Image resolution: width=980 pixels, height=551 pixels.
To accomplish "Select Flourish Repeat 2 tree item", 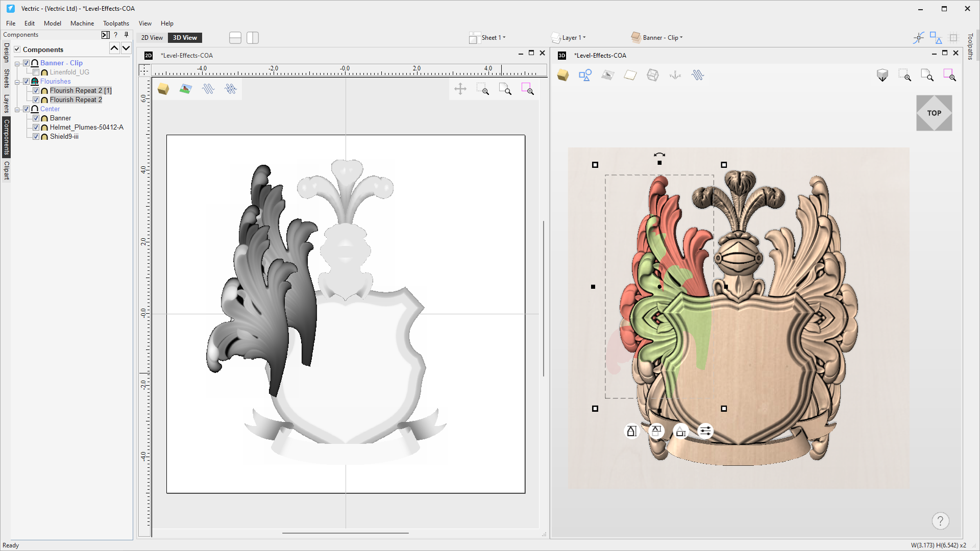I will tap(76, 99).
